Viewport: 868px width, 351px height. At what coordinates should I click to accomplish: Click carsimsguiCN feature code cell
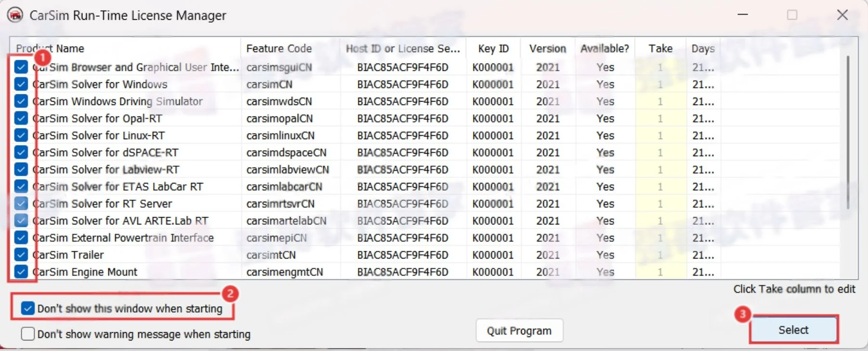(279, 67)
